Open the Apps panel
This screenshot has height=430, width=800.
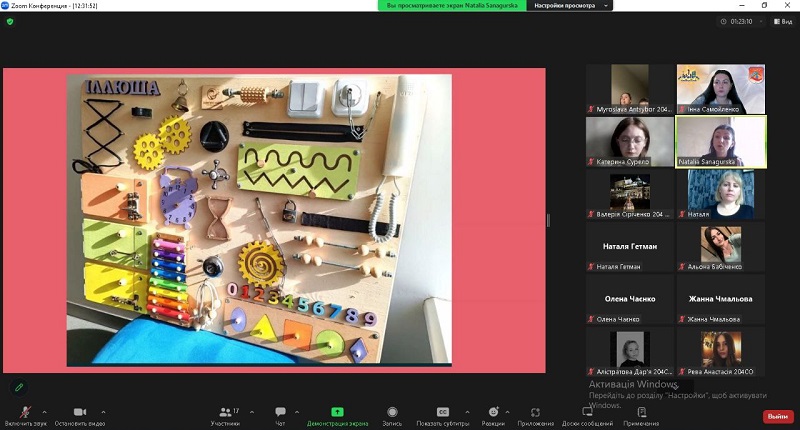click(536, 414)
